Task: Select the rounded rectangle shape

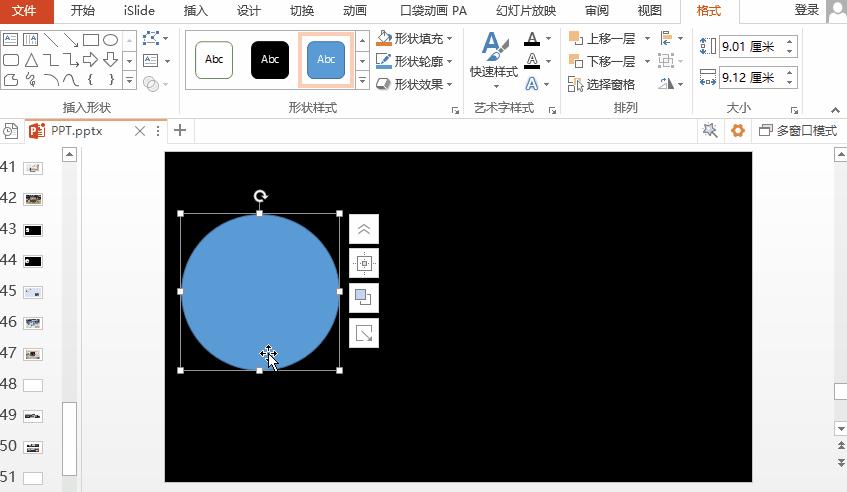Action: point(11,59)
